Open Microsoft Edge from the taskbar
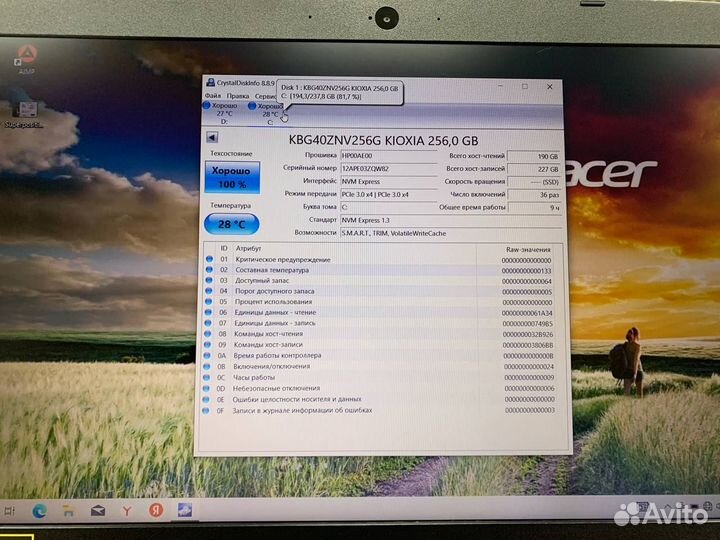Viewport: 720px width, 540px height. (x=39, y=511)
